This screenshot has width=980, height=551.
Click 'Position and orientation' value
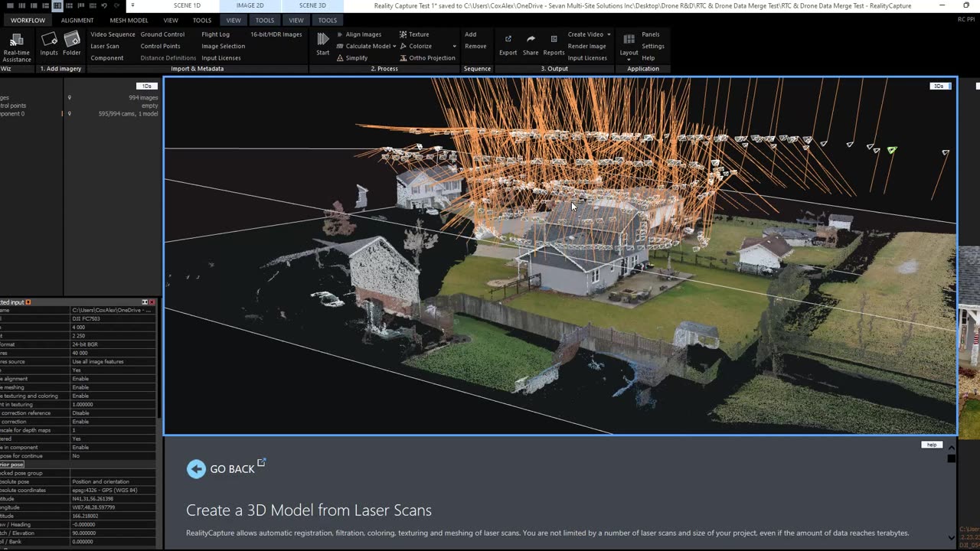pyautogui.click(x=100, y=481)
